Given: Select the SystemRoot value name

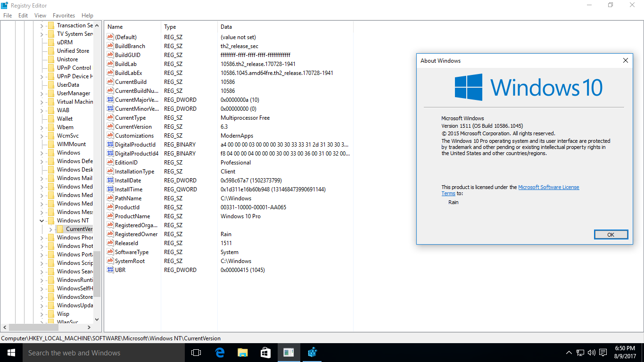Looking at the screenshot, I should click(x=130, y=261).
